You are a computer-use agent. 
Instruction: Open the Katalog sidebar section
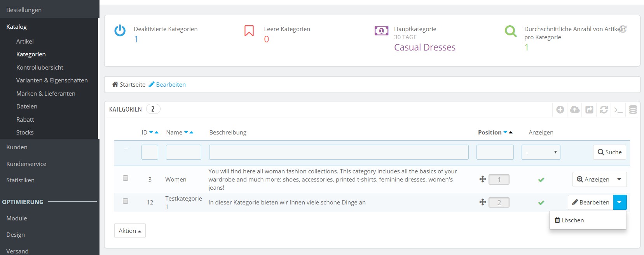click(17, 27)
